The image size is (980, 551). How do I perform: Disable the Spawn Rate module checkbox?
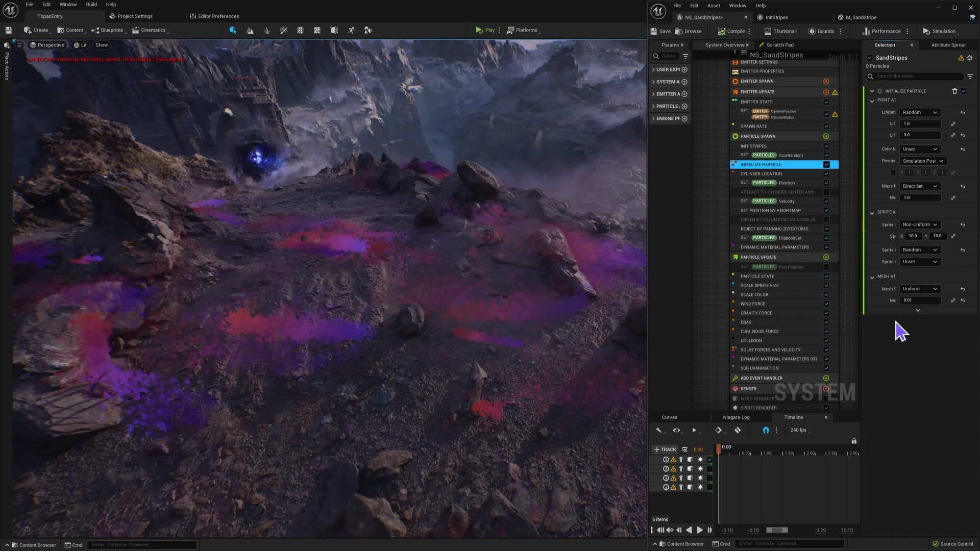pos(826,126)
